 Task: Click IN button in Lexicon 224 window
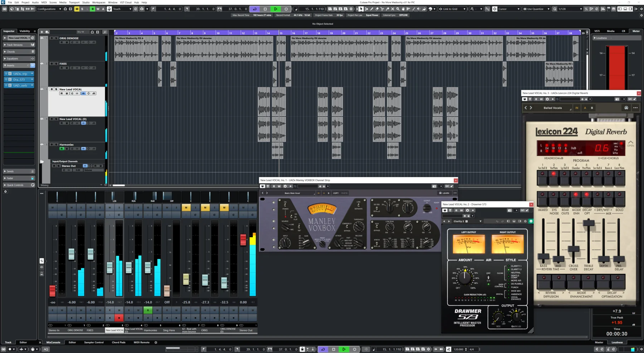[x=577, y=108]
